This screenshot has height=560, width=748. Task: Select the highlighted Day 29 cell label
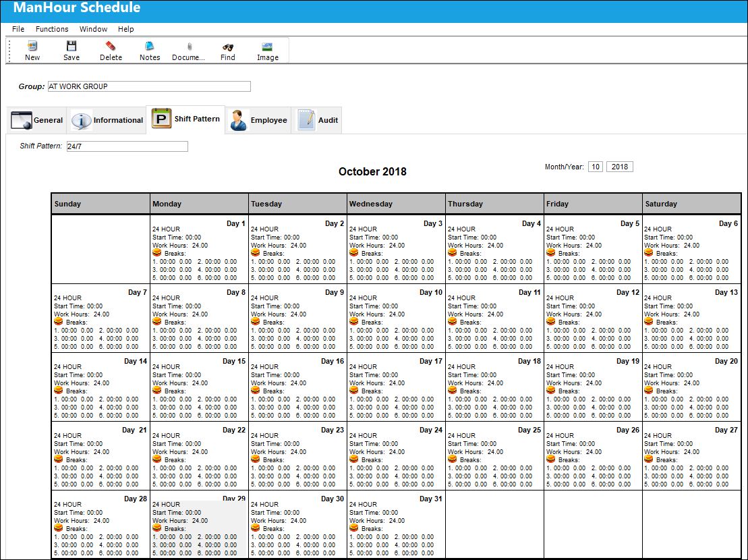pyautogui.click(x=234, y=499)
